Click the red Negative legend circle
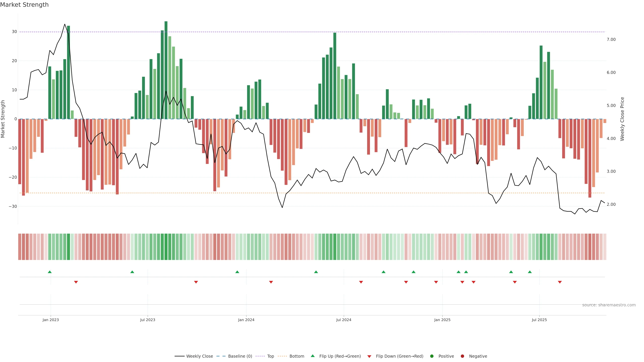 462,356
